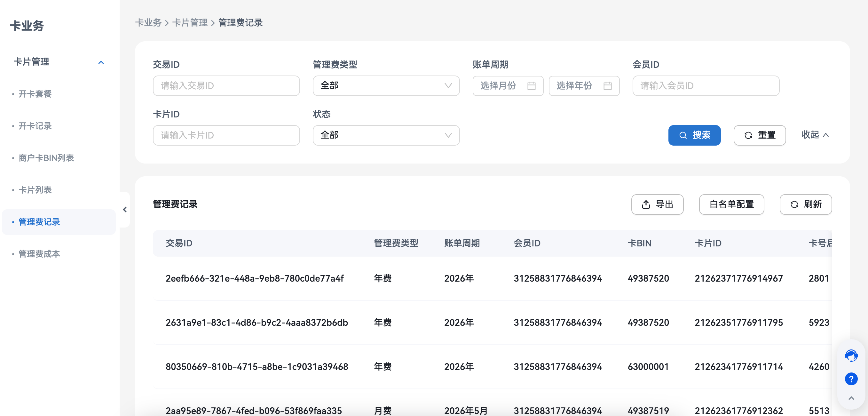Focus the 卡片ID input field
Screen dimensions: 868x416
226,135
